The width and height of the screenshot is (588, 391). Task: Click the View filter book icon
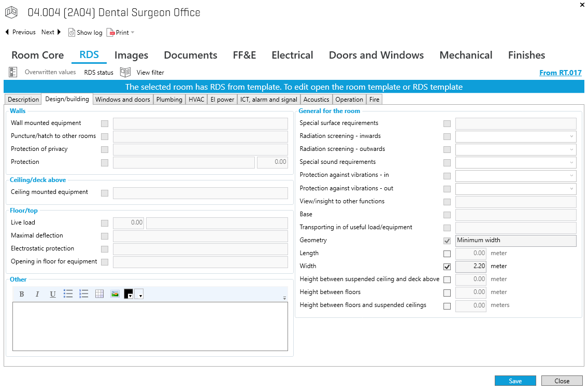coord(125,72)
